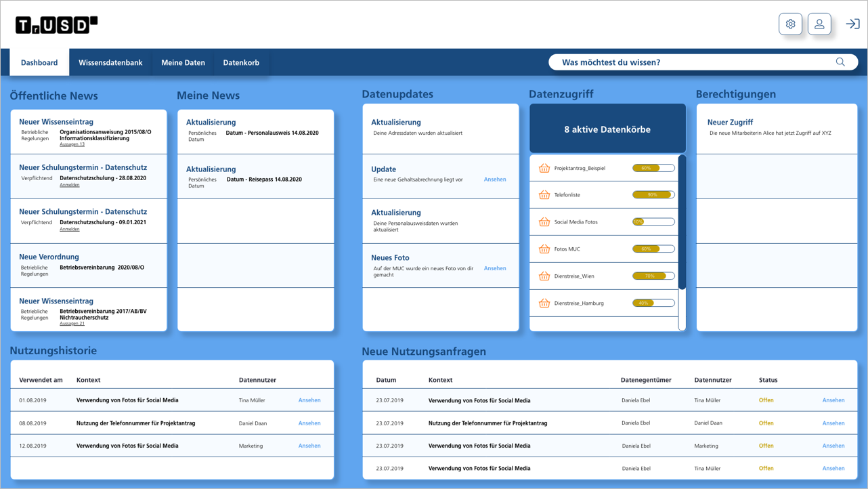Open the Wissensdatenbank tab
Image resolution: width=868 pixels, height=489 pixels.
click(110, 62)
